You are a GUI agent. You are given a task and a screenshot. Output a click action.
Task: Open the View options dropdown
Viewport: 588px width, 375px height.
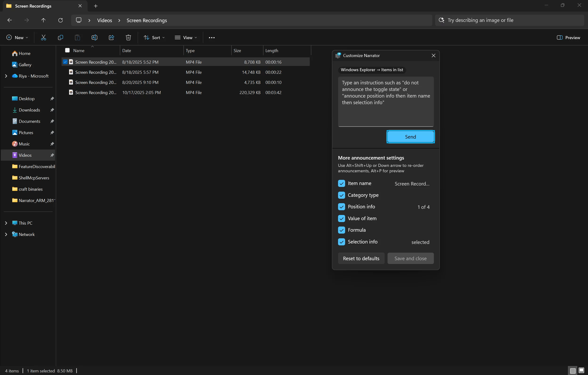(x=186, y=37)
